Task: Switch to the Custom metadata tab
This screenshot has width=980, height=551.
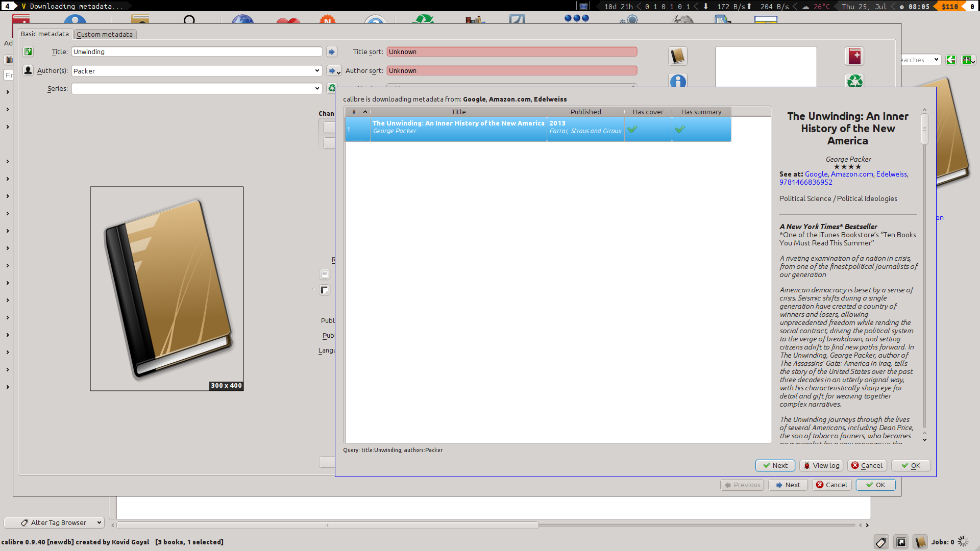Action: point(105,34)
